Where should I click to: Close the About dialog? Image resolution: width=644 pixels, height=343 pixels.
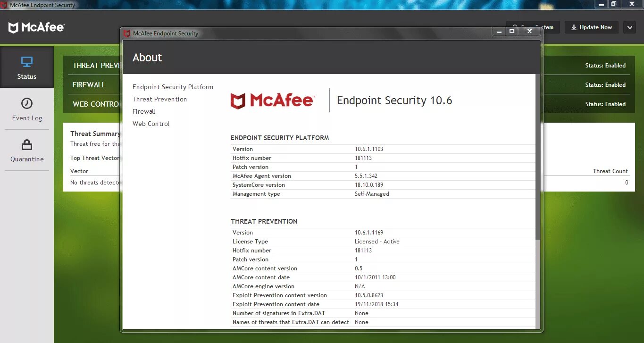pyautogui.click(x=529, y=32)
